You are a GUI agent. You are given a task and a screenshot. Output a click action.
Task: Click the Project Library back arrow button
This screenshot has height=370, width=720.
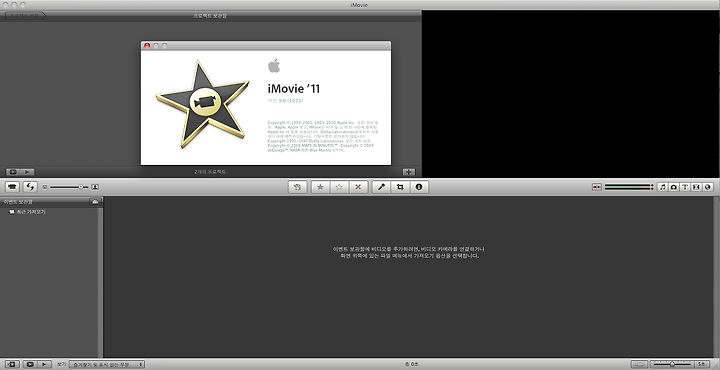25,15
